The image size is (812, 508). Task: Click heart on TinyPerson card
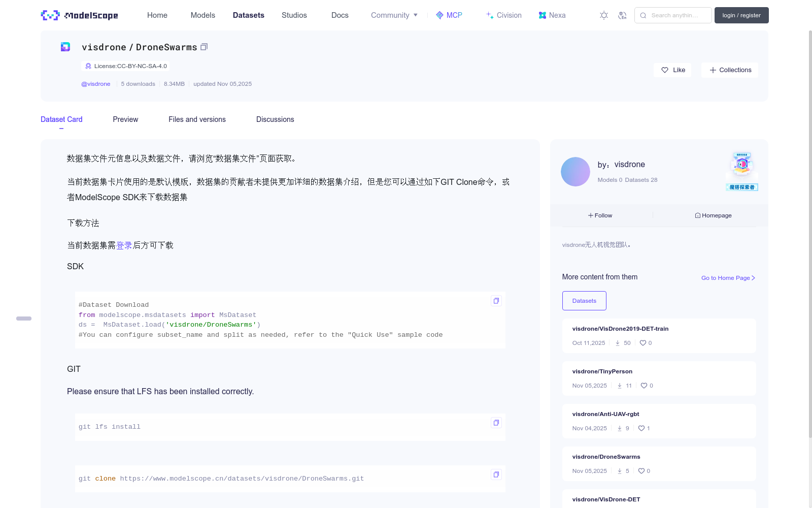[644, 386]
